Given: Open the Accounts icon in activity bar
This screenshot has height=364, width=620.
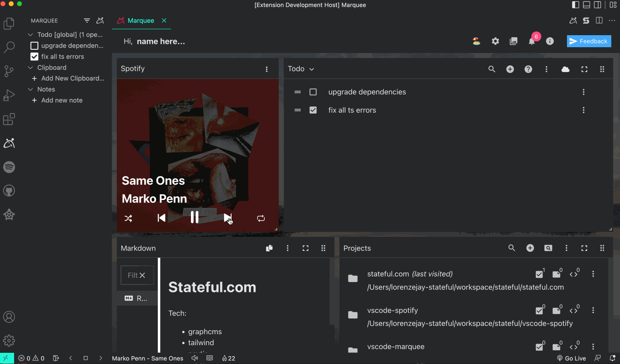Looking at the screenshot, I should [9, 317].
